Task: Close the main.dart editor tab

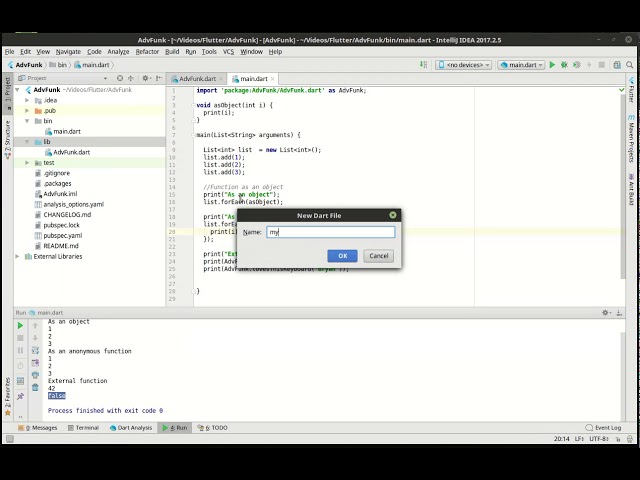Action: [273, 79]
